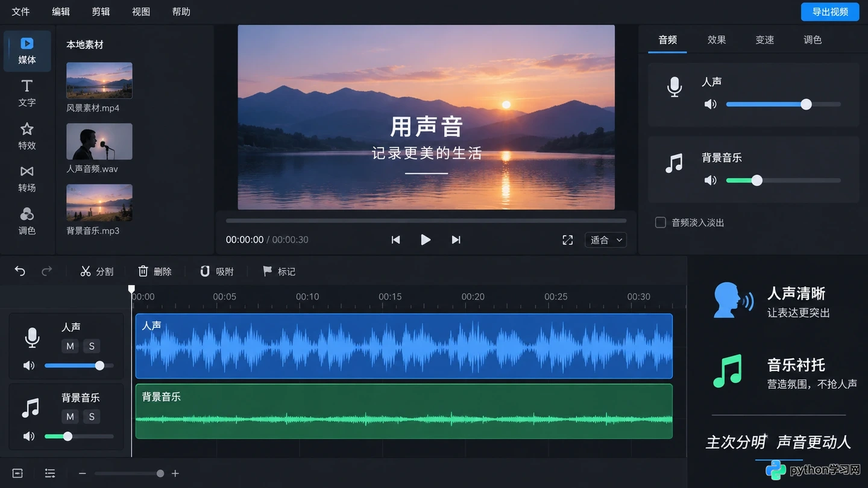
Task: Open the 适合 zoom dropdown
Action: coord(606,240)
